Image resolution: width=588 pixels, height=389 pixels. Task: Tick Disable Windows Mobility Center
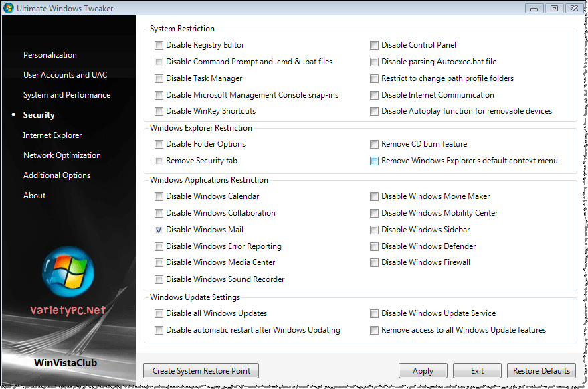(x=374, y=213)
